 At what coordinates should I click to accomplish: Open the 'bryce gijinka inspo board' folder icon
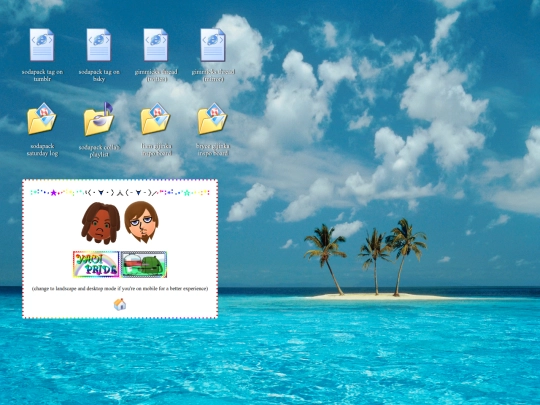[x=212, y=118]
